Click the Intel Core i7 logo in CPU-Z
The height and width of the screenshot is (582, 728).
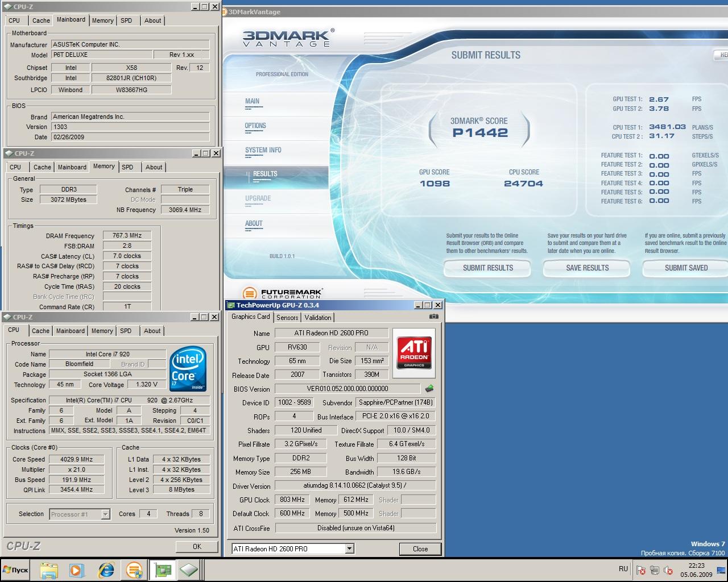tap(188, 370)
